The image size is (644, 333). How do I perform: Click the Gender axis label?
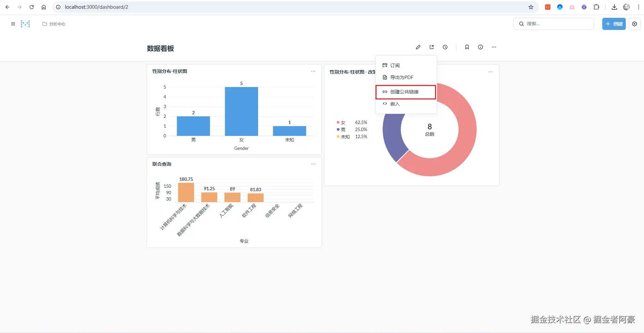tap(241, 148)
